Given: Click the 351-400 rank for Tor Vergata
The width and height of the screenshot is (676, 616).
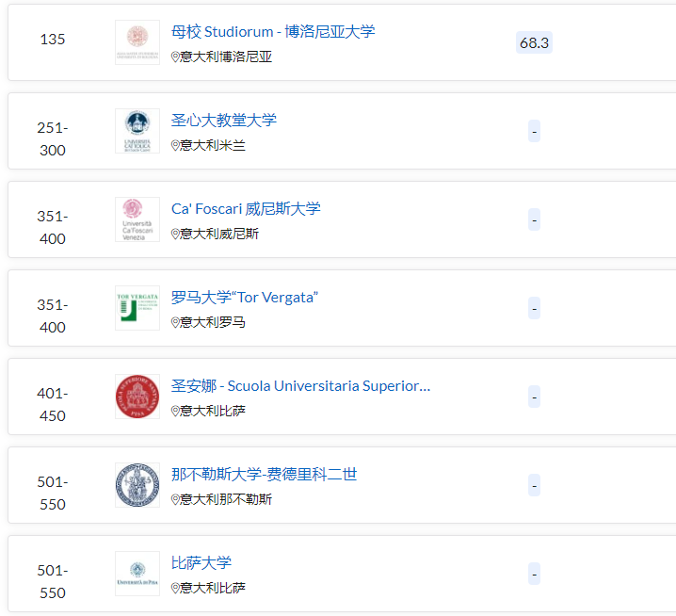Looking at the screenshot, I should coord(53,316).
